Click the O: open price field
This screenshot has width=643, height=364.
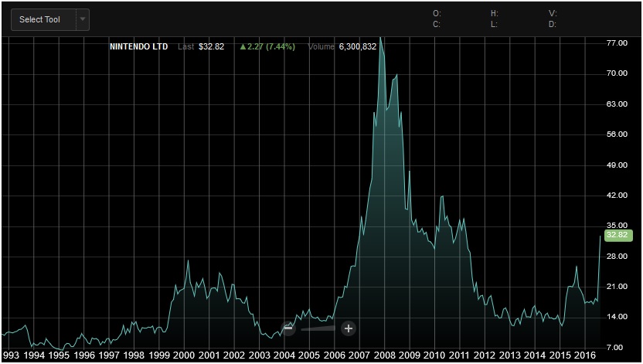coord(437,13)
